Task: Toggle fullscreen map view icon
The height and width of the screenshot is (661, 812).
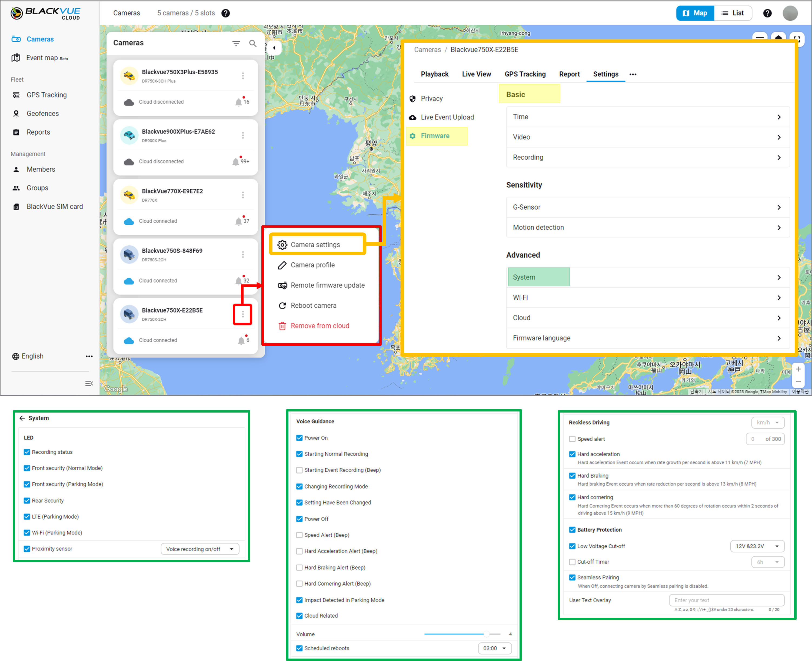Action: tap(797, 39)
